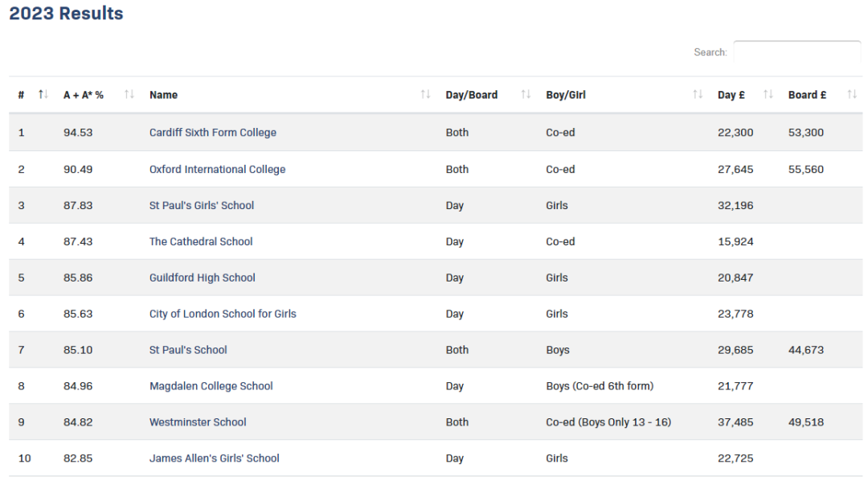Click St Paul's School link
The image size is (868, 477).
[188, 350]
